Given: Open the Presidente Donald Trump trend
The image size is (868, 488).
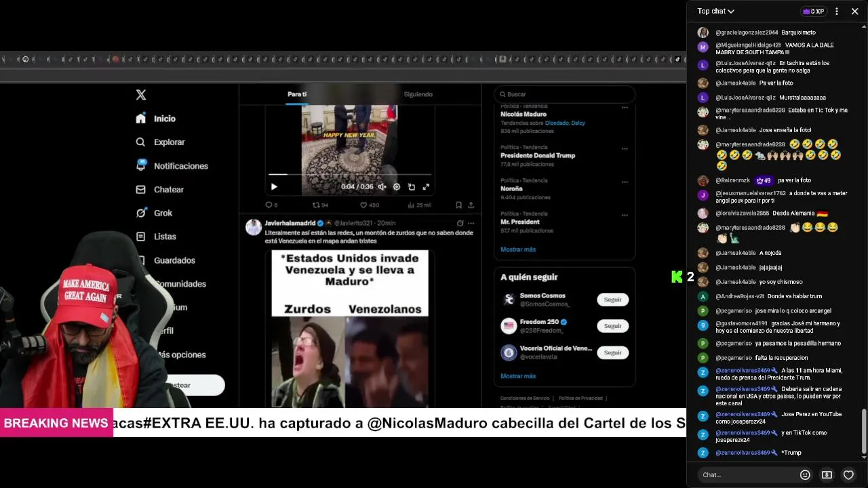Looking at the screenshot, I should (x=538, y=155).
